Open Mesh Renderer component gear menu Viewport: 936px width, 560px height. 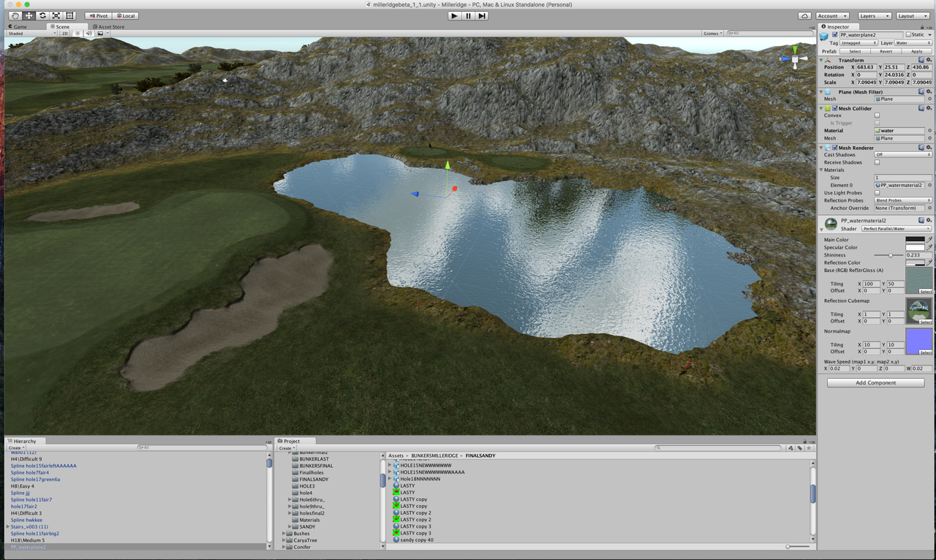tap(929, 148)
